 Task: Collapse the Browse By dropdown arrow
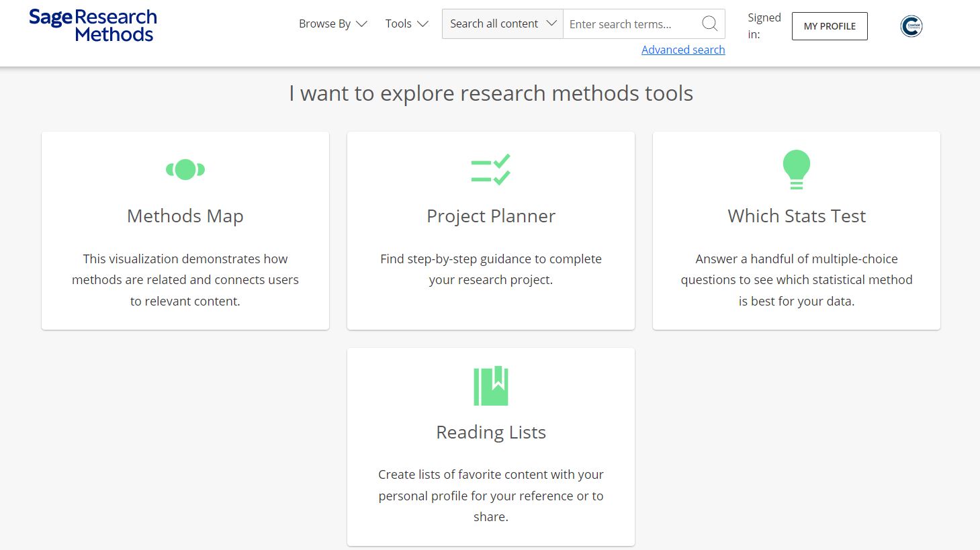click(361, 23)
